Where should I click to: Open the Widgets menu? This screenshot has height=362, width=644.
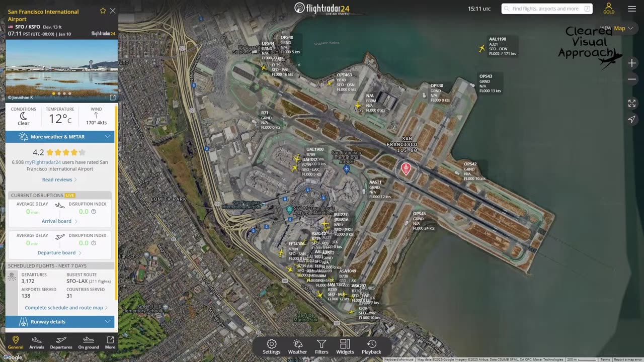pos(345,347)
